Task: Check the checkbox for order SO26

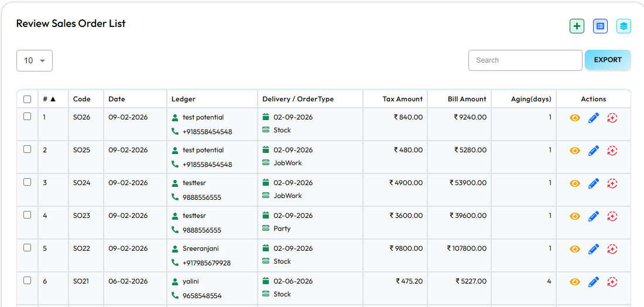Action: point(27,117)
